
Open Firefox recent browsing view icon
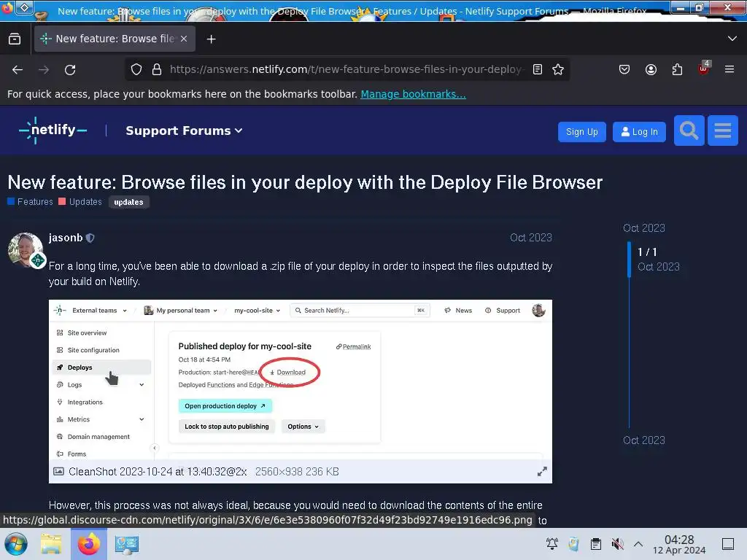15,39
